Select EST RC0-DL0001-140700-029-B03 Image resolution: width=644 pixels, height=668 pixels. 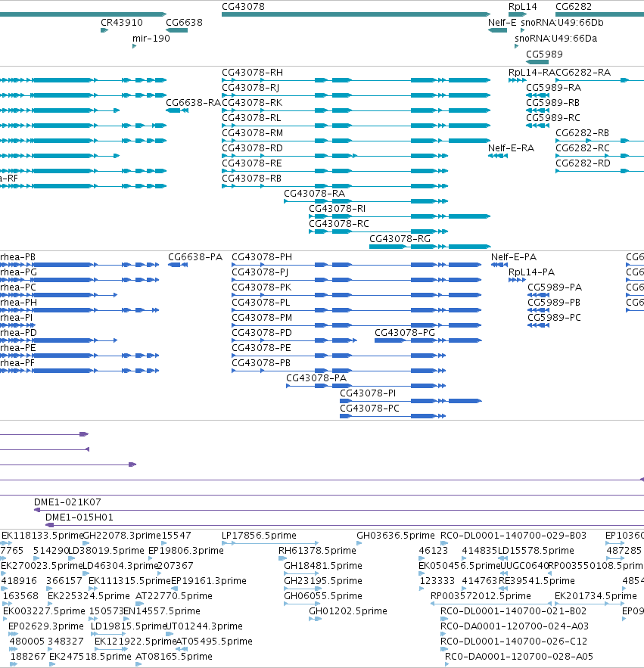(x=513, y=535)
